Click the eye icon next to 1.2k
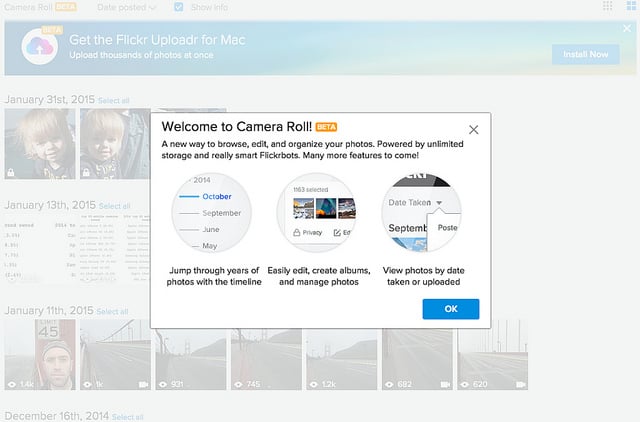Image resolution: width=640 pixels, height=422 pixels. click(x=313, y=384)
